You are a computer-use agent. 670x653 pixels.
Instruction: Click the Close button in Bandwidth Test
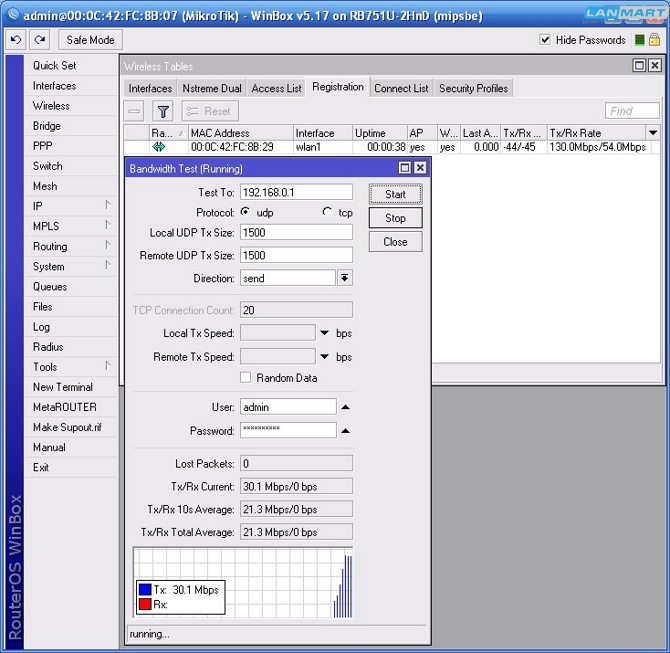tap(396, 242)
